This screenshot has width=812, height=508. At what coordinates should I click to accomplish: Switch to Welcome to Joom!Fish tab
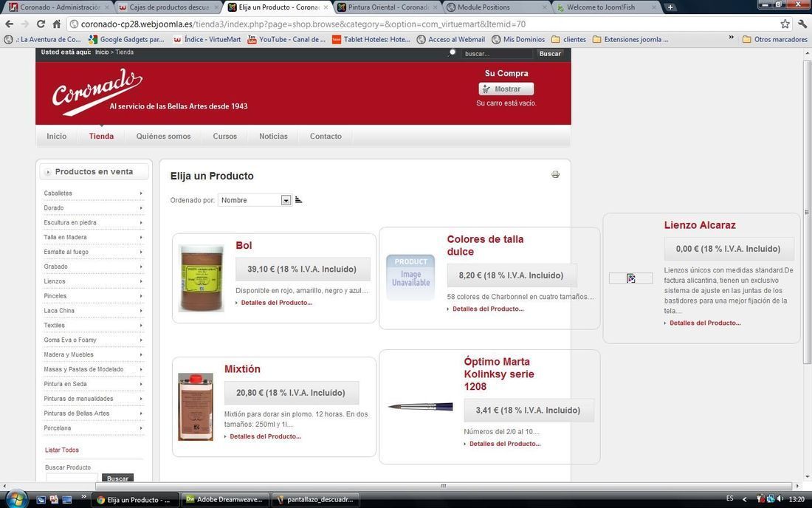pyautogui.click(x=607, y=7)
